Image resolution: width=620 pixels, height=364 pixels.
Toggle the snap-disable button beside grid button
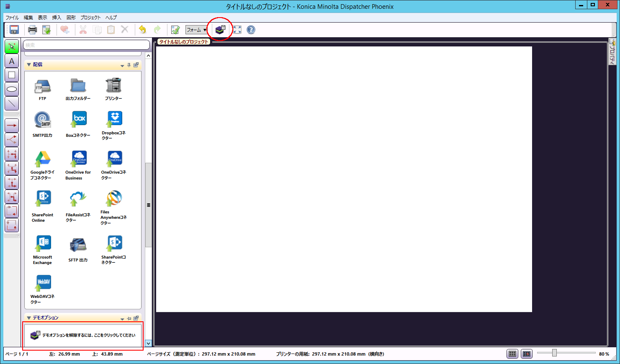tap(527, 354)
